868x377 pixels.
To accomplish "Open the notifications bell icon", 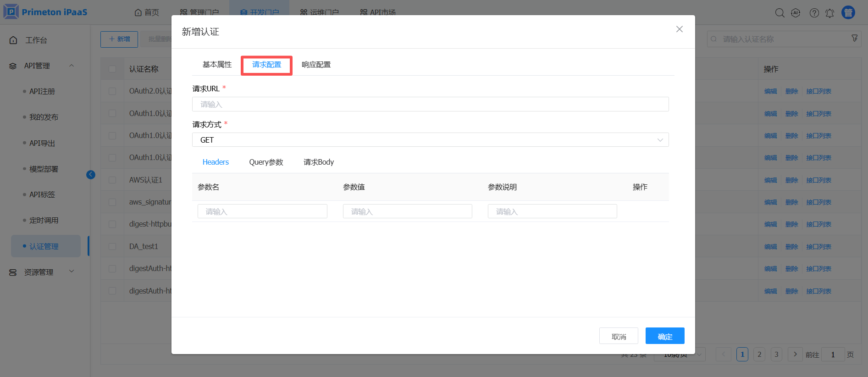I will click(830, 13).
